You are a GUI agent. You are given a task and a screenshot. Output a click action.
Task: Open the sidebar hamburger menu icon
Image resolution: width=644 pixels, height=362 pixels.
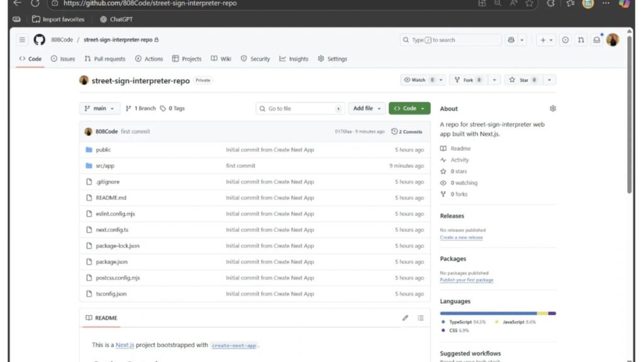(x=21, y=40)
